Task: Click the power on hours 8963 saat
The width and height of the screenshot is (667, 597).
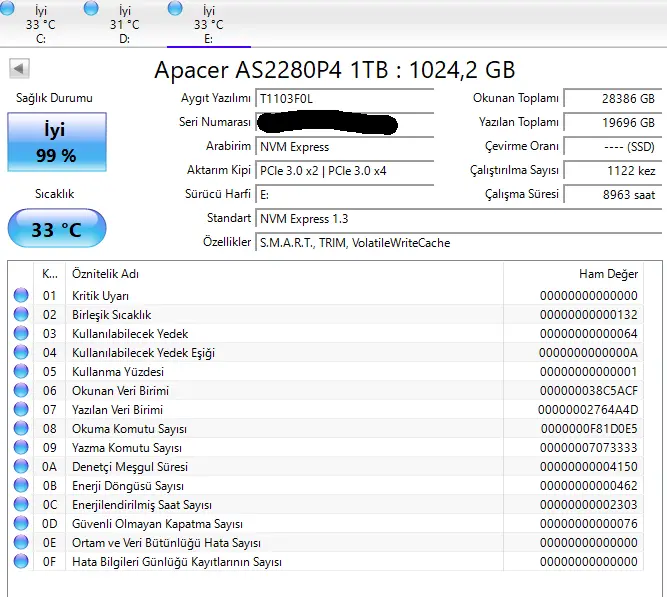Action: [x=613, y=195]
